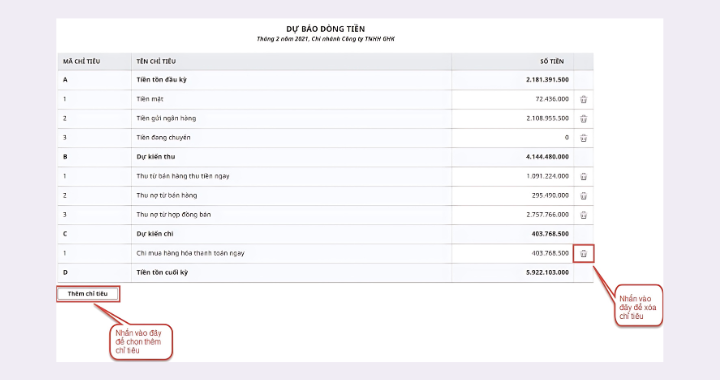Viewport: 720px width, 380px height.
Task: Click the 1.091.224.000 amount cell
Action: click(x=547, y=176)
